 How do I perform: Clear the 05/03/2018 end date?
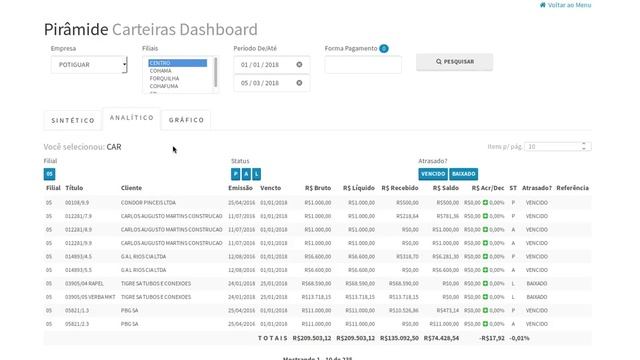point(299,83)
